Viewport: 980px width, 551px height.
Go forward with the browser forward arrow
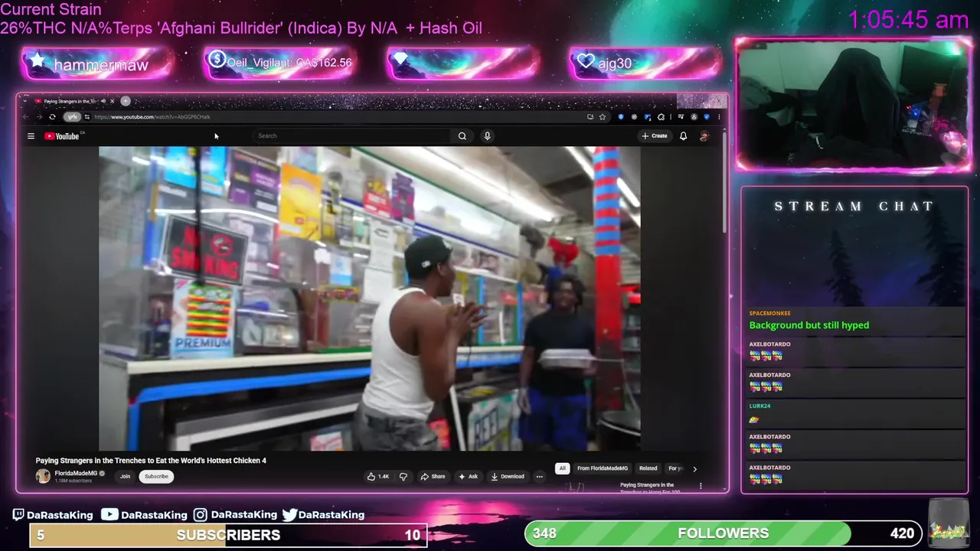(38, 117)
